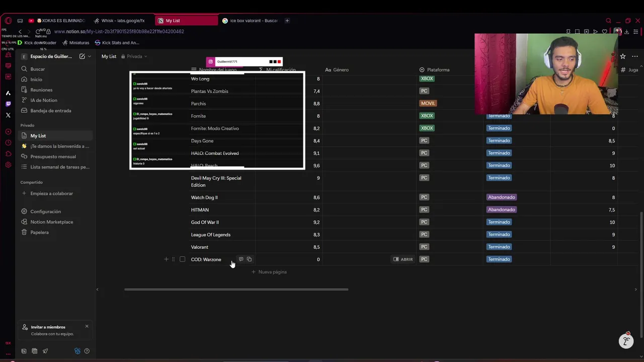Open Twitch in Opera sidebar
This screenshot has height=362, width=644.
(x=8, y=104)
